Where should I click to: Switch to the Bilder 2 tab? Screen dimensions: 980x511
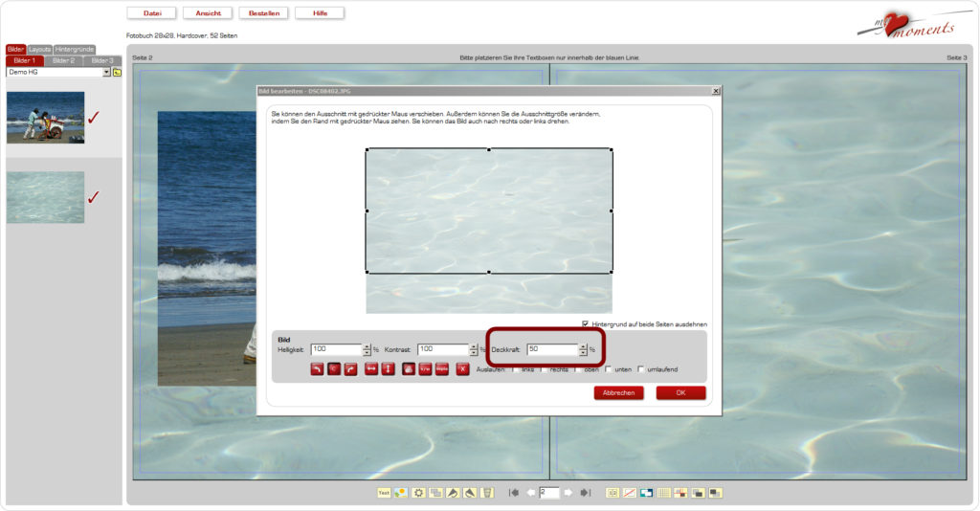[x=63, y=60]
